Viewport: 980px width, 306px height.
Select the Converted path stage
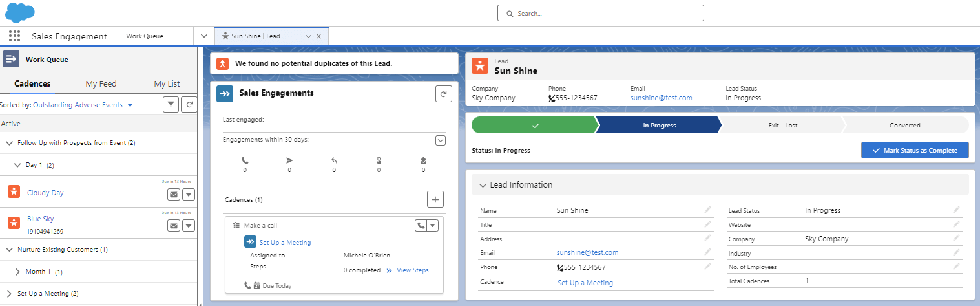[x=904, y=125]
